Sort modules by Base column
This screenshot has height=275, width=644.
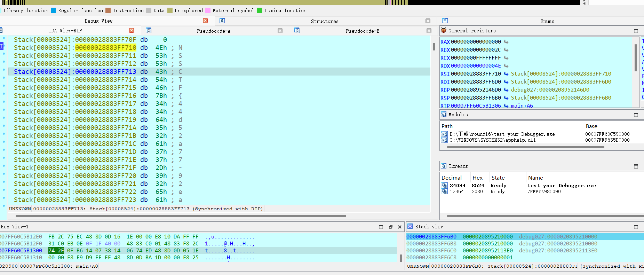[591, 126]
